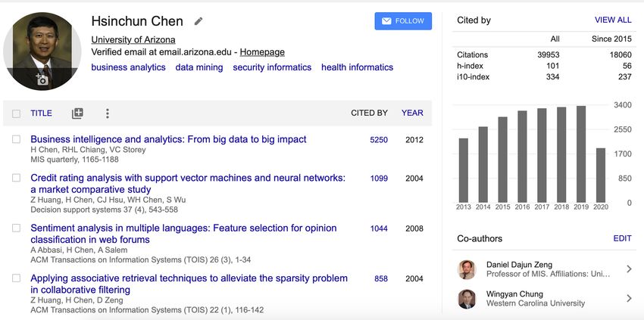The width and height of the screenshot is (644, 320).
Task: Click the 2019 bar in citations chart
Action: (581, 154)
